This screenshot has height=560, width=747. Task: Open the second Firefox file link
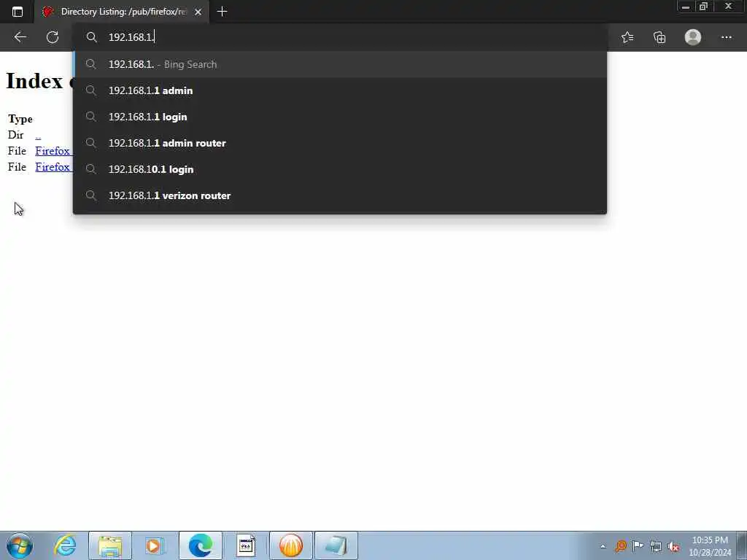pyautogui.click(x=53, y=167)
